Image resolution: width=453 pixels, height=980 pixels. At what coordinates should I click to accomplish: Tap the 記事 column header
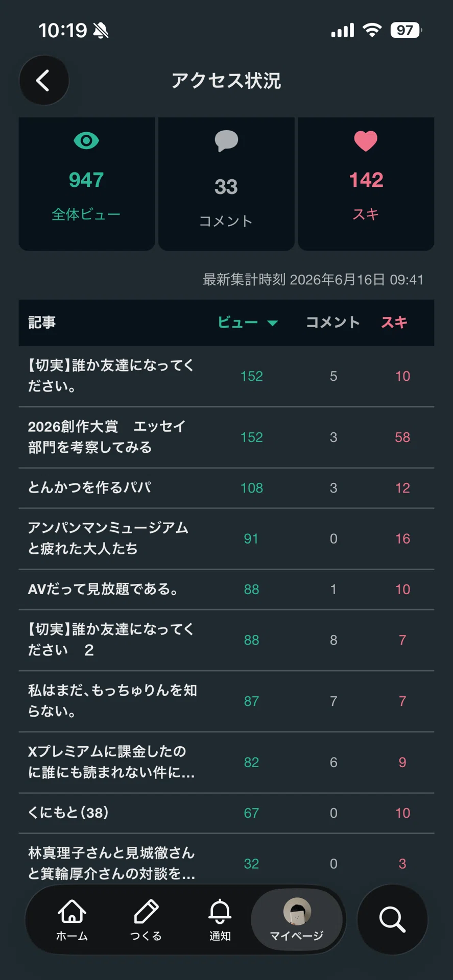[x=42, y=323]
